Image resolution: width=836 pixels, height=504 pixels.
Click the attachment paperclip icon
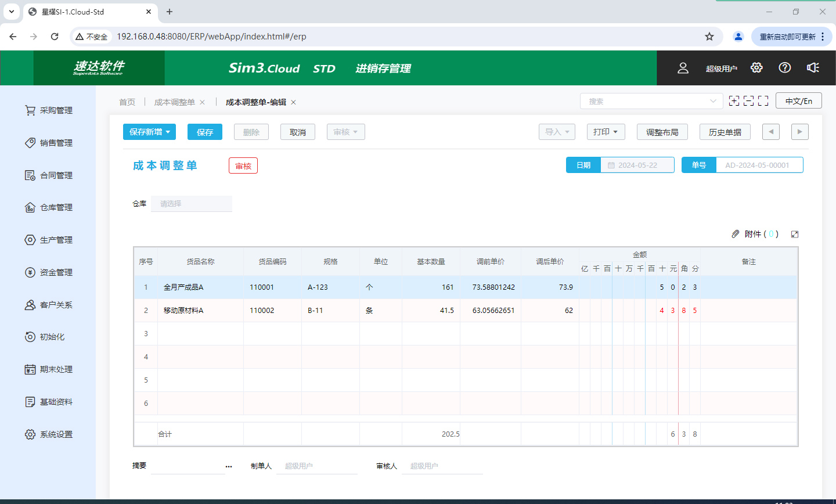[x=736, y=234]
